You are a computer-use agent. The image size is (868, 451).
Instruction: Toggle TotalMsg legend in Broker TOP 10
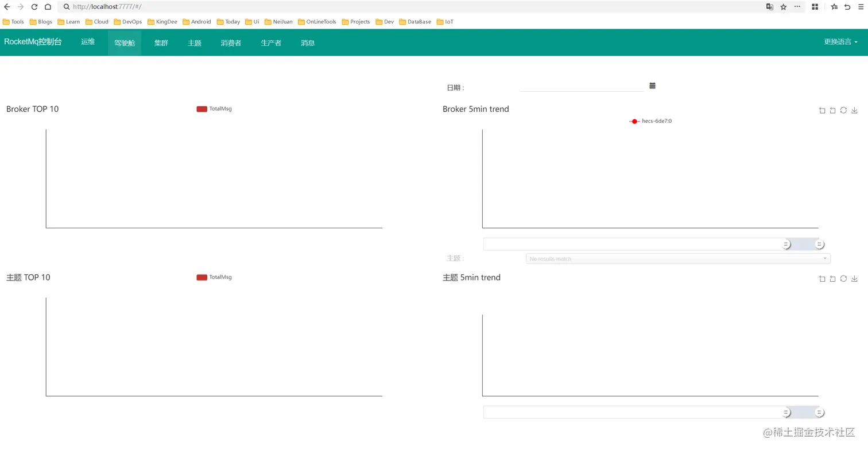pyautogui.click(x=214, y=108)
